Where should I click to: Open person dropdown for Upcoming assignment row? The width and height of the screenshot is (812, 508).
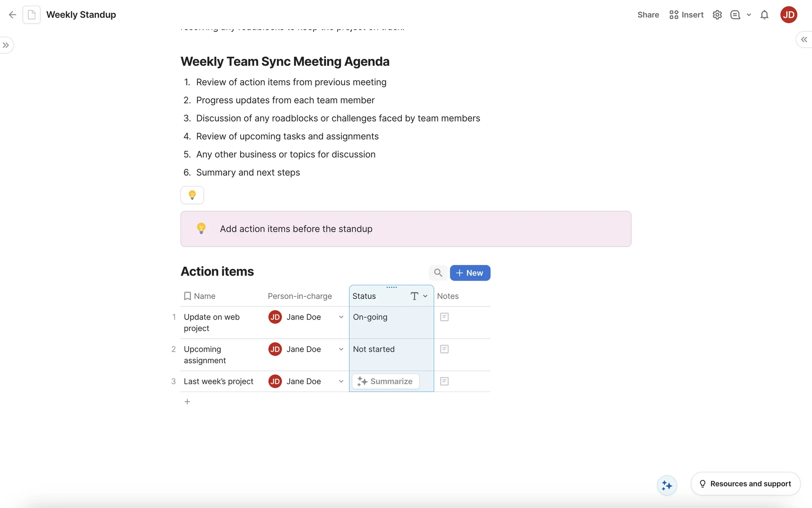341,349
